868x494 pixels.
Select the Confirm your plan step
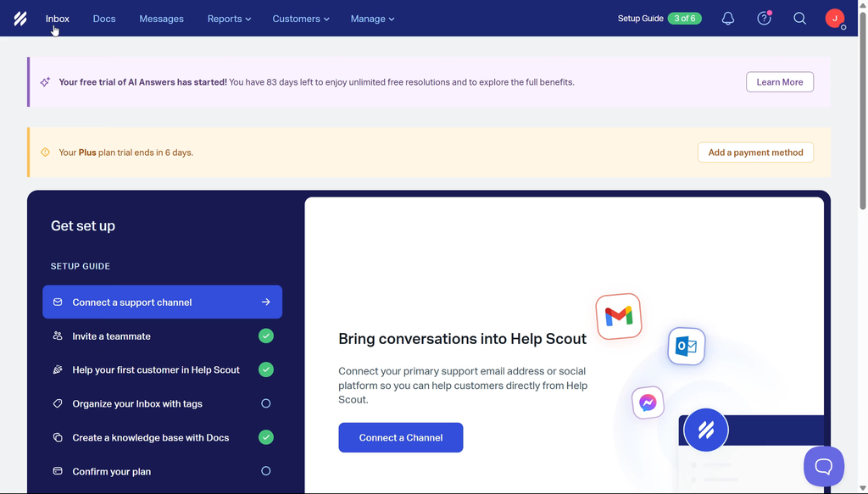112,472
